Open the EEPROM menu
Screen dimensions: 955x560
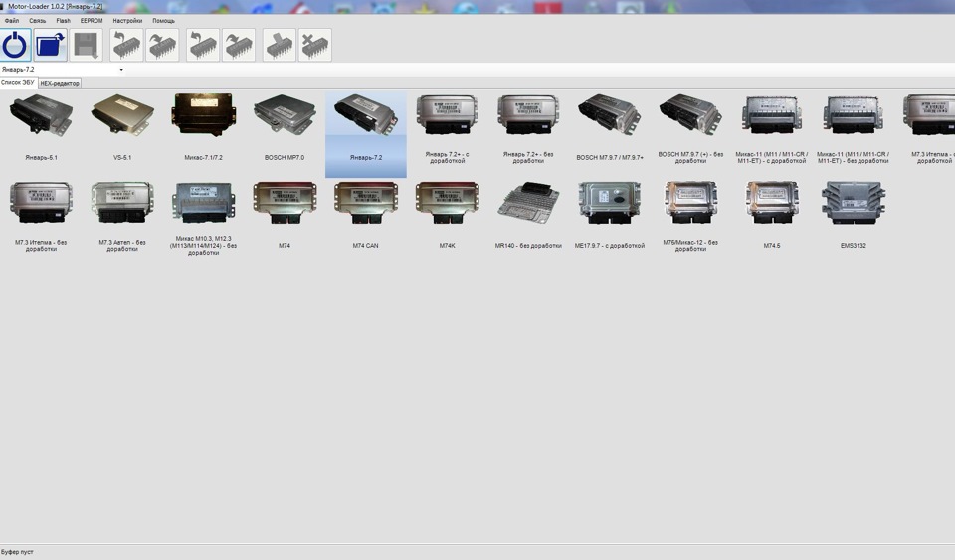pos(92,21)
